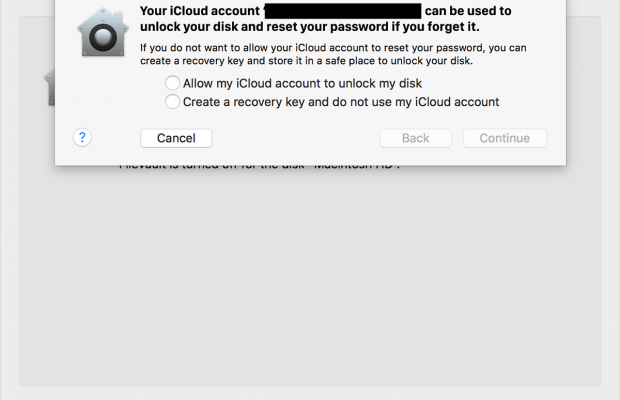Go to the previous step with Back

pos(416,138)
